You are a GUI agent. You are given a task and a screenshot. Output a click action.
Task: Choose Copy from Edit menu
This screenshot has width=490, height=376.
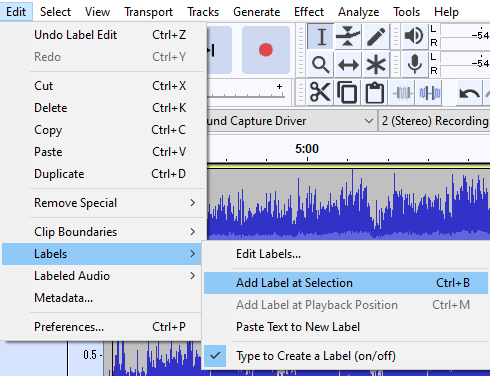(x=103, y=130)
